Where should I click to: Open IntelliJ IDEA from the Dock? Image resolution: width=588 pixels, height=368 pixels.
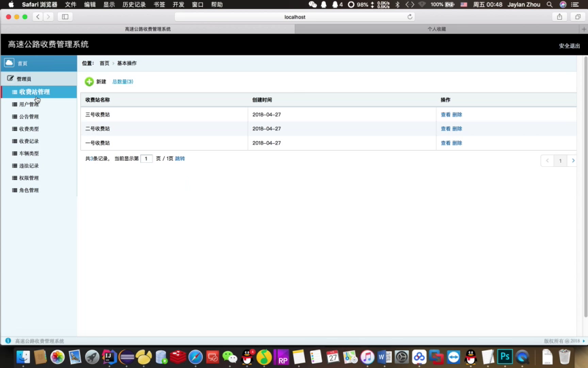(109, 356)
